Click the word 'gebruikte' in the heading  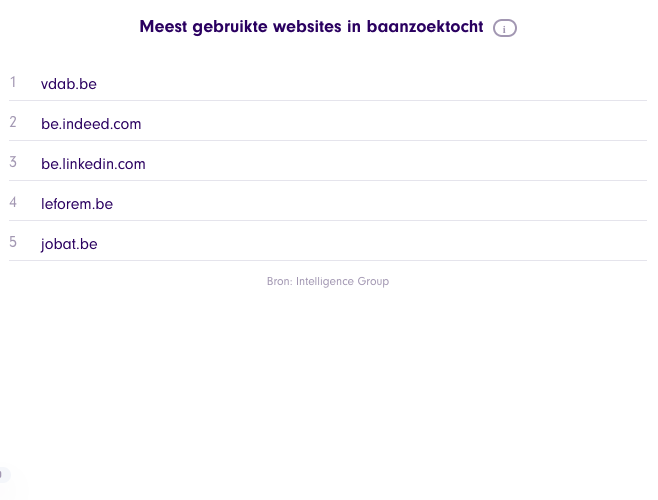[230, 27]
